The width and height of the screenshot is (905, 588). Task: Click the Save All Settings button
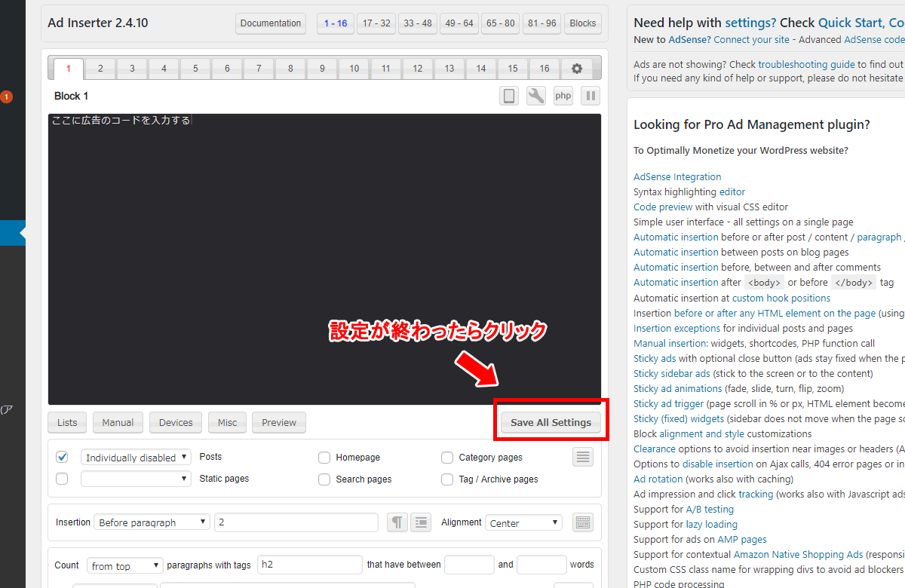pos(551,422)
